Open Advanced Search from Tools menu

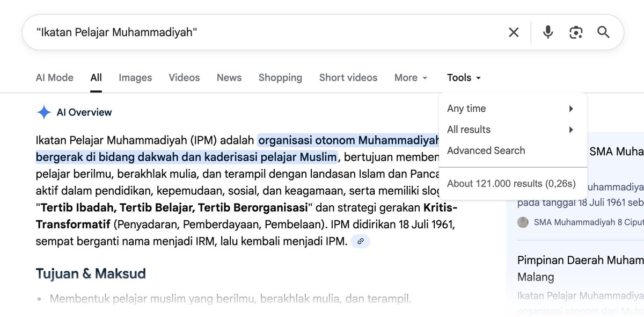click(486, 150)
